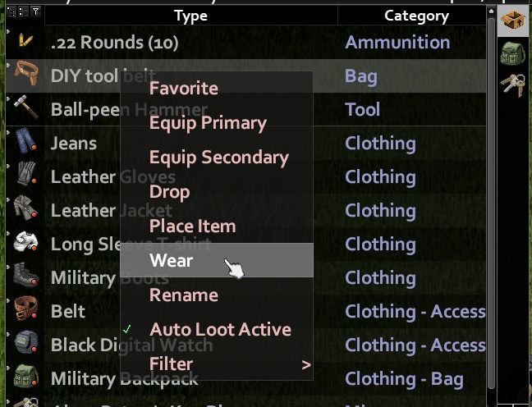Click the filter funnel icon in header
The width and height of the screenshot is (532, 407).
coord(35,11)
